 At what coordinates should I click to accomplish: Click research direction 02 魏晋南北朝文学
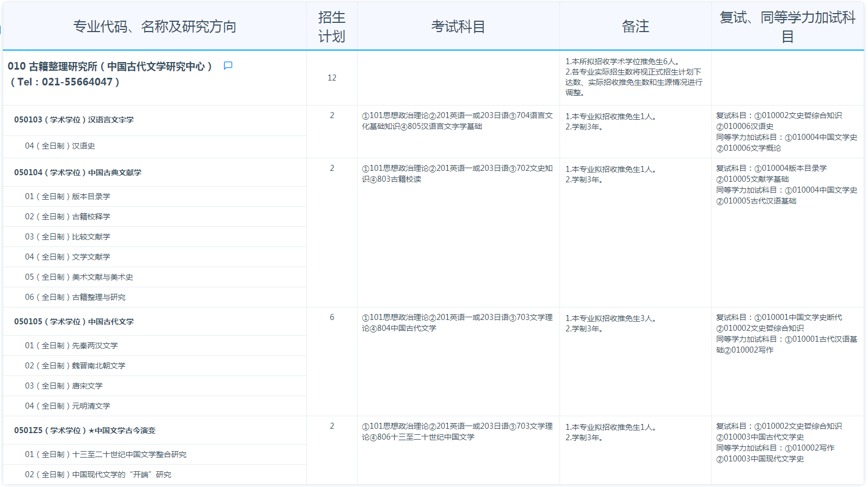(x=75, y=366)
